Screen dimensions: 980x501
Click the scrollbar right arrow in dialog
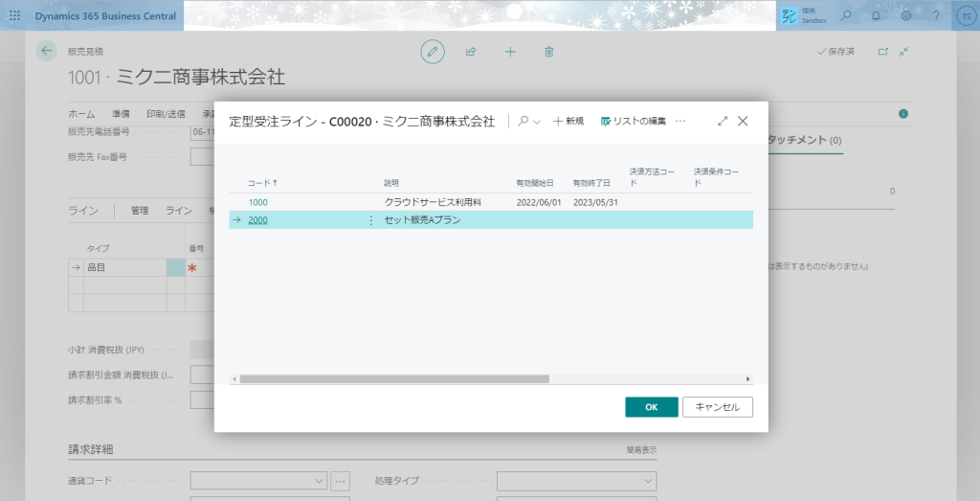tap(748, 379)
